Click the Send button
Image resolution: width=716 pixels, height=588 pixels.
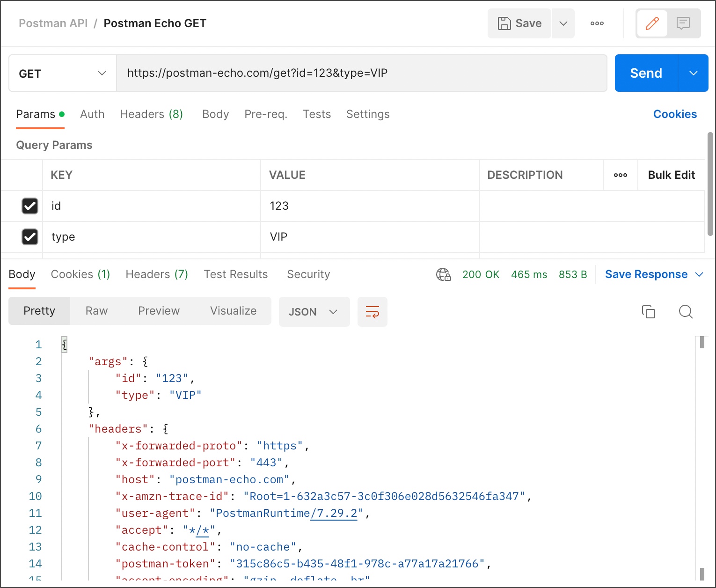click(645, 73)
